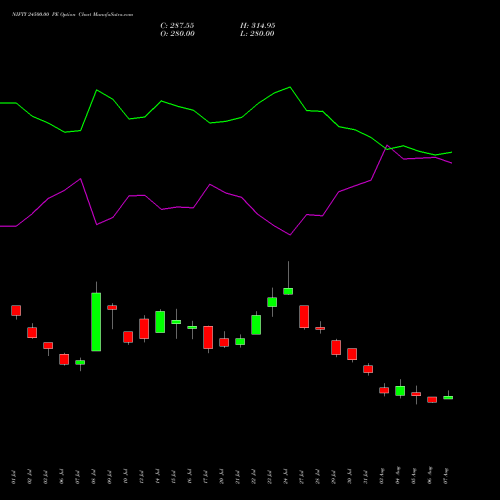
Task: Click the tallest green candlestick body
Action: 96,322
